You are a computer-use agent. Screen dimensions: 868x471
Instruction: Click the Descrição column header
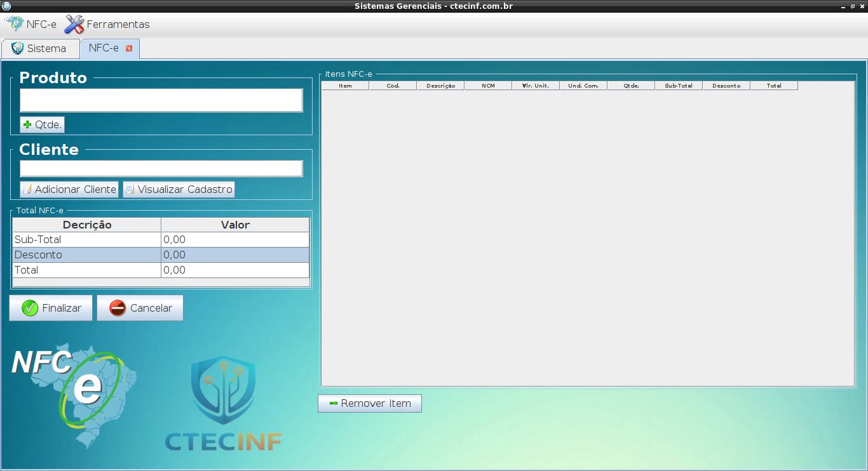coord(440,86)
